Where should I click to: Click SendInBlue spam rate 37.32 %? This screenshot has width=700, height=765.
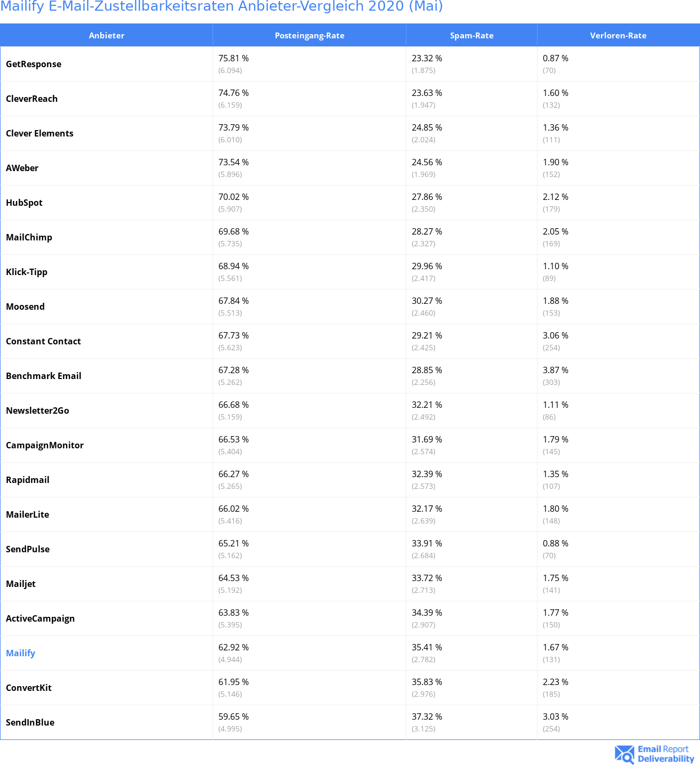(427, 716)
